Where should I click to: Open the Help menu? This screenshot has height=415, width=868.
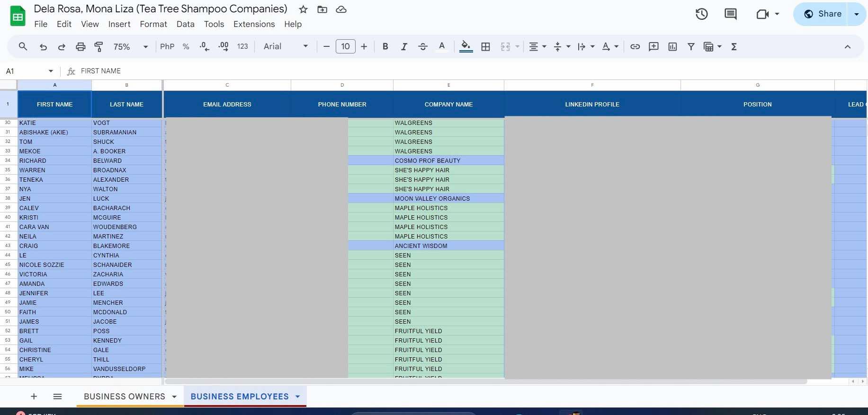[293, 24]
